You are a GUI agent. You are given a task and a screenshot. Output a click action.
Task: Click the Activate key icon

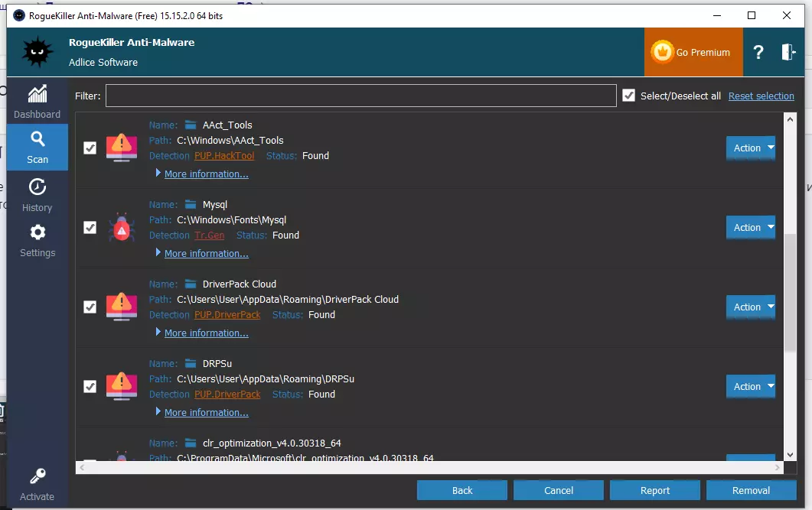[x=38, y=477]
